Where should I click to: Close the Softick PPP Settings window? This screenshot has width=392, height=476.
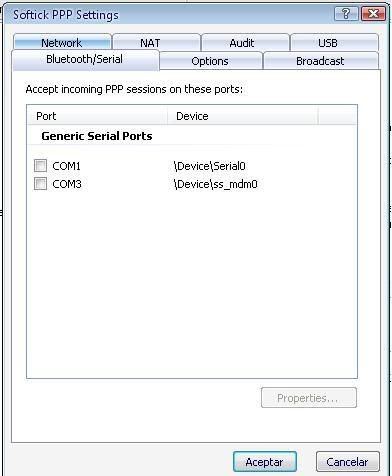coord(373,14)
